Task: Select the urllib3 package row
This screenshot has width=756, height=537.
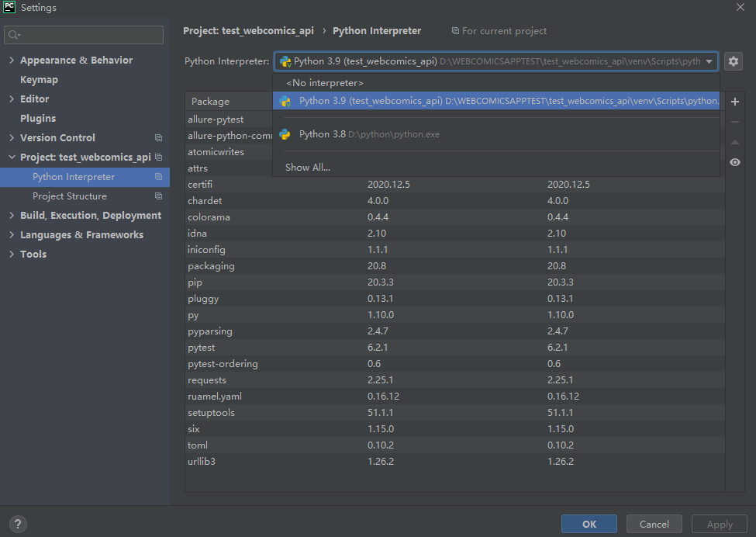Action: point(455,461)
